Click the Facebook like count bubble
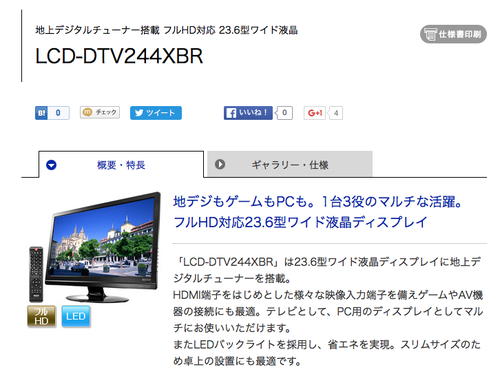 point(284,113)
